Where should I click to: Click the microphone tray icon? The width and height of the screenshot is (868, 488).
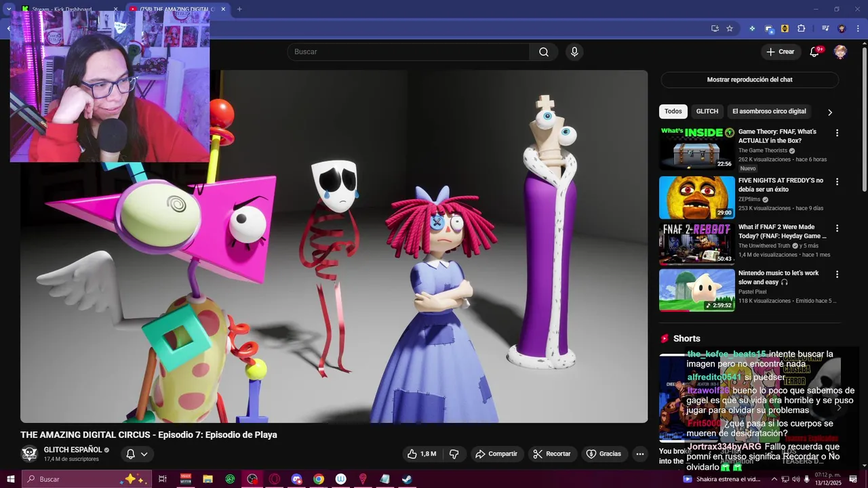click(x=807, y=479)
